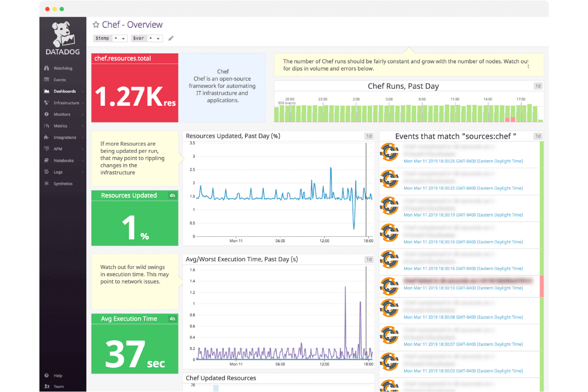The height and width of the screenshot is (392, 588).
Task: Click the Dashboards chart icon
Action: click(x=46, y=91)
